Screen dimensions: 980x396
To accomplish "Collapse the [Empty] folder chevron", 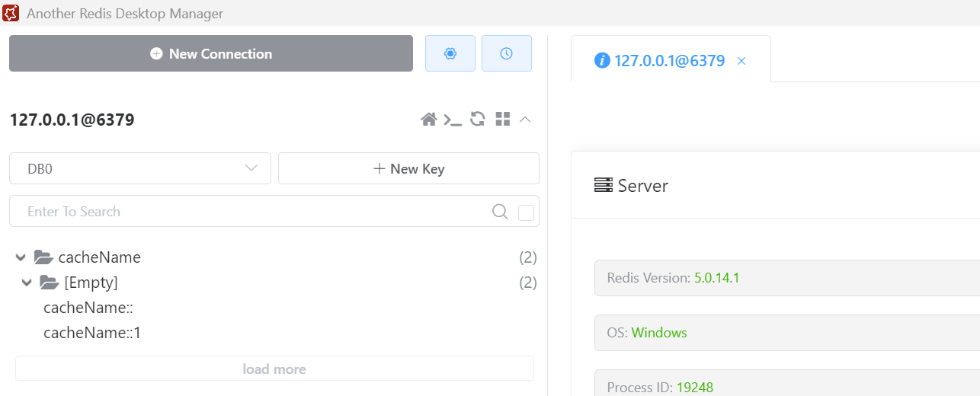I will (x=27, y=283).
